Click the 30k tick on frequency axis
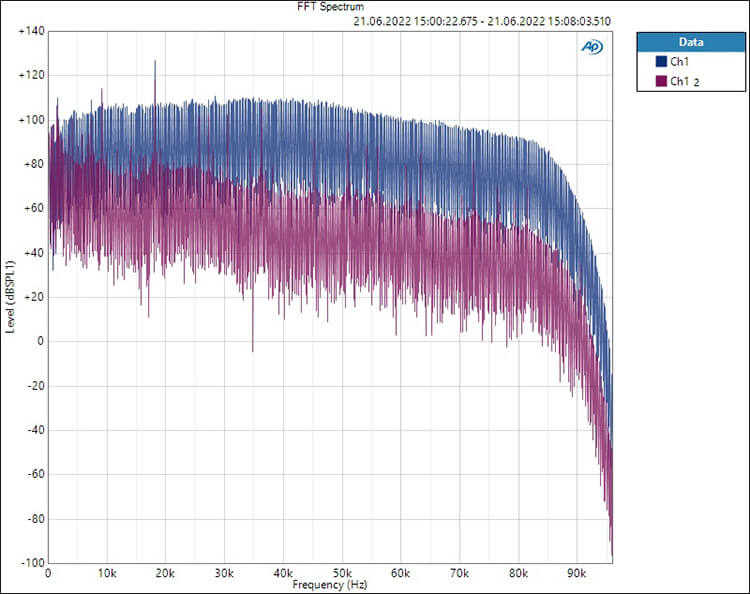 coord(224,573)
